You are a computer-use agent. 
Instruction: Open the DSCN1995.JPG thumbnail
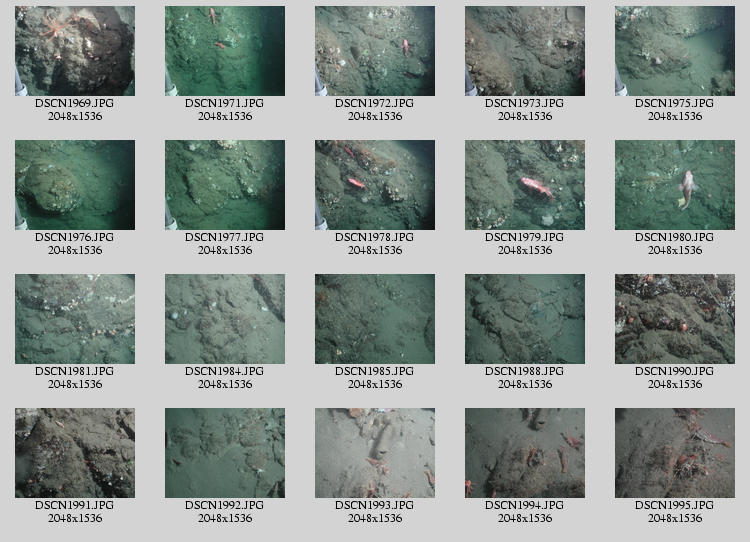tap(675, 453)
